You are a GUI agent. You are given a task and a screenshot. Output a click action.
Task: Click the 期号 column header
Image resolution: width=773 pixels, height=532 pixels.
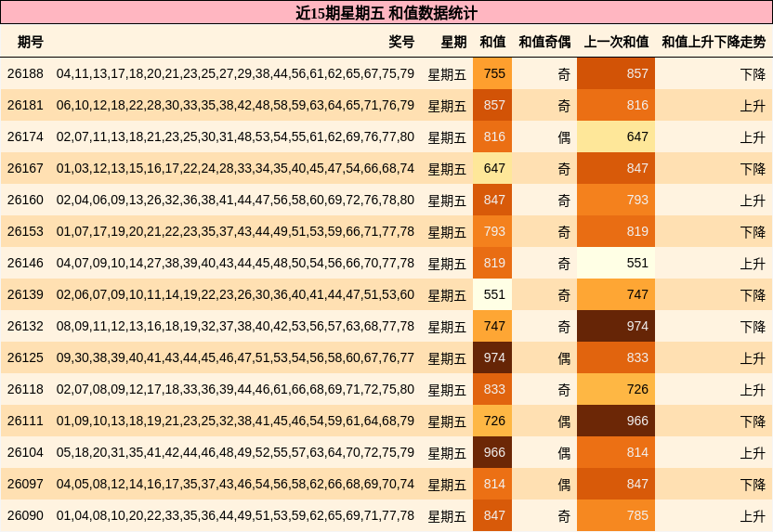tap(31, 42)
